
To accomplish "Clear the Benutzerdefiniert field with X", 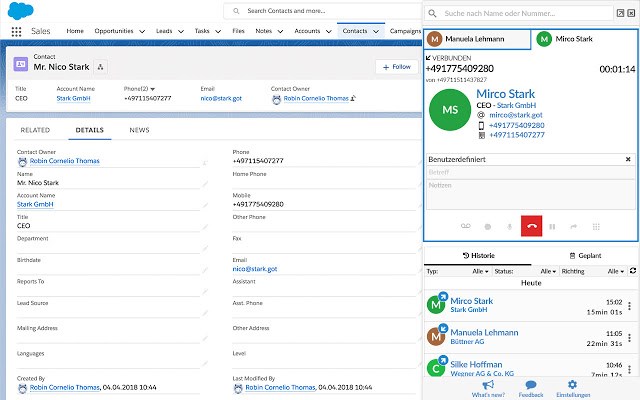I will 628,159.
